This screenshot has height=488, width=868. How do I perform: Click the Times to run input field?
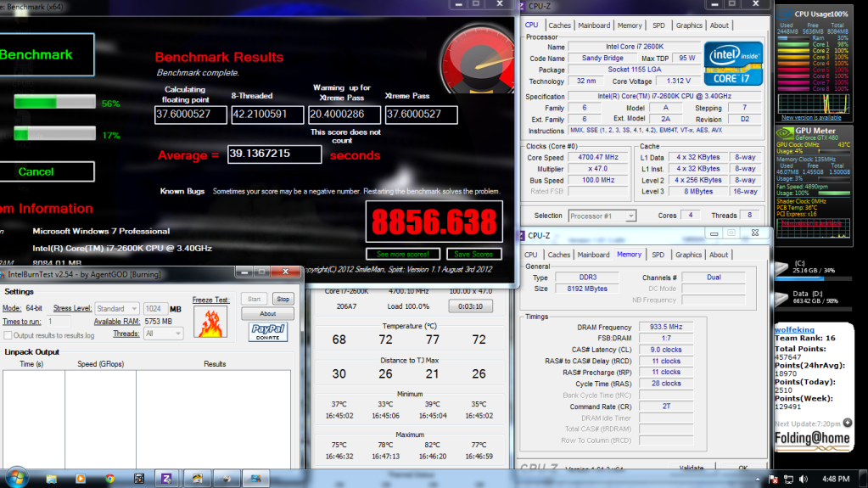tap(59, 322)
